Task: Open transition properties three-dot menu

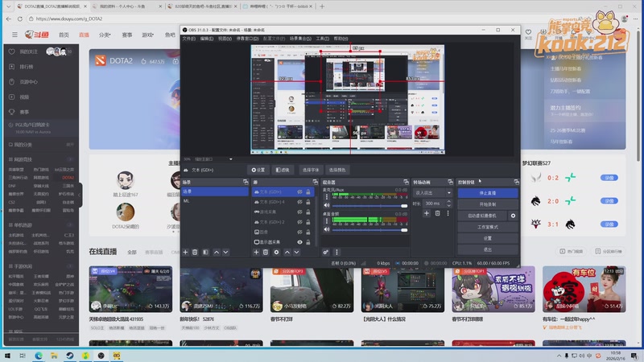Action: coord(448,213)
